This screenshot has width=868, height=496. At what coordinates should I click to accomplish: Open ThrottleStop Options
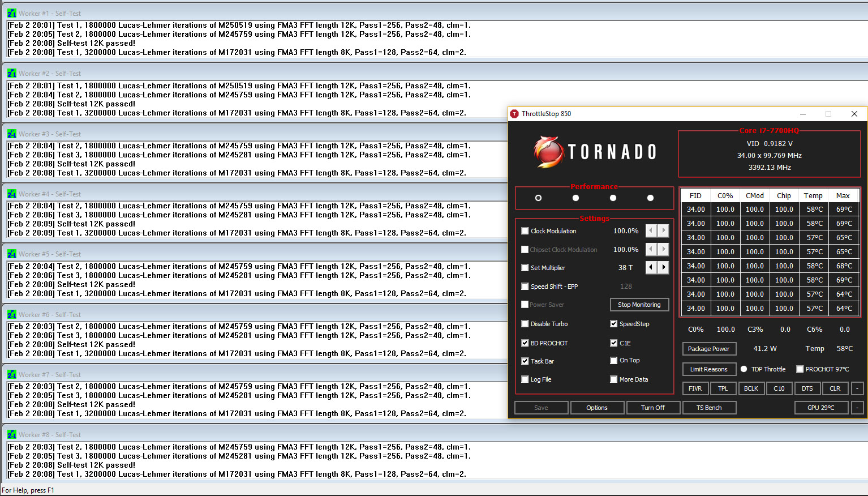[597, 408]
